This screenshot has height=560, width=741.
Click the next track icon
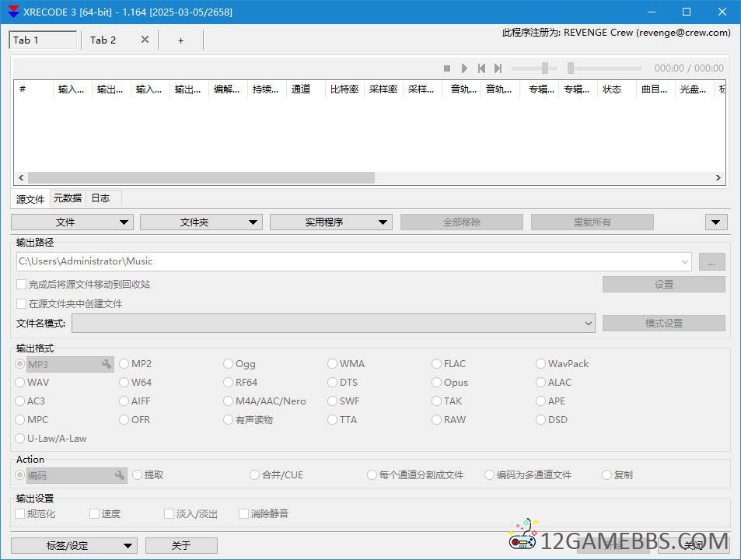point(498,68)
